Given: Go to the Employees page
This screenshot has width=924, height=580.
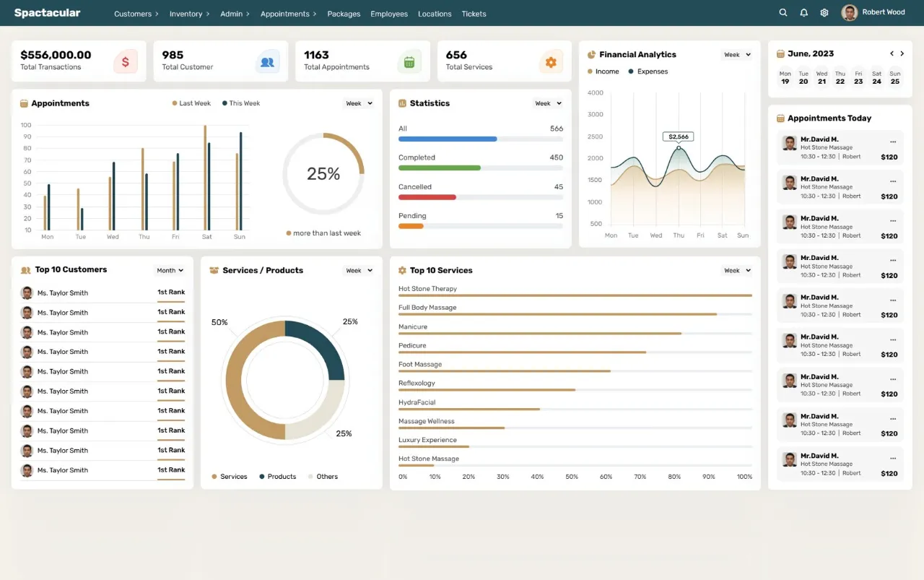Looking at the screenshot, I should pyautogui.click(x=389, y=14).
